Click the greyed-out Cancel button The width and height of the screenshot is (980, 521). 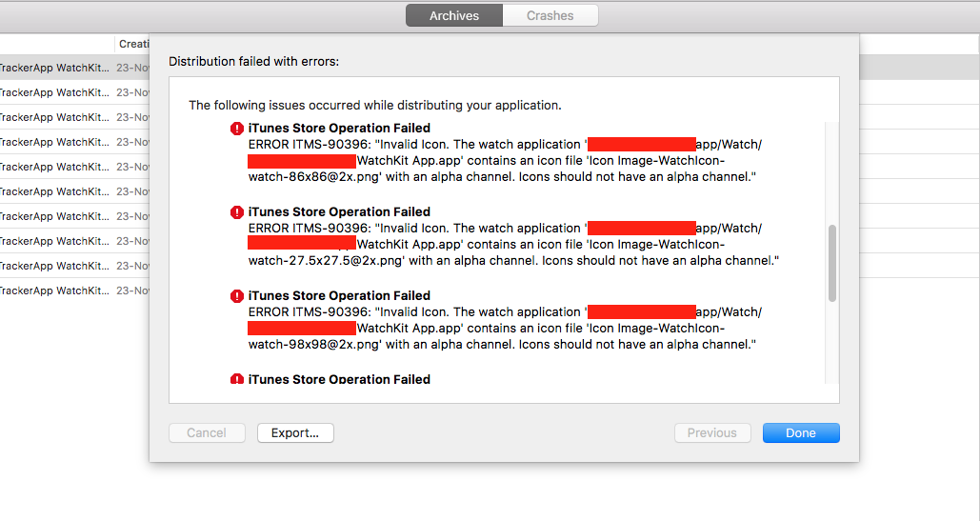click(207, 432)
